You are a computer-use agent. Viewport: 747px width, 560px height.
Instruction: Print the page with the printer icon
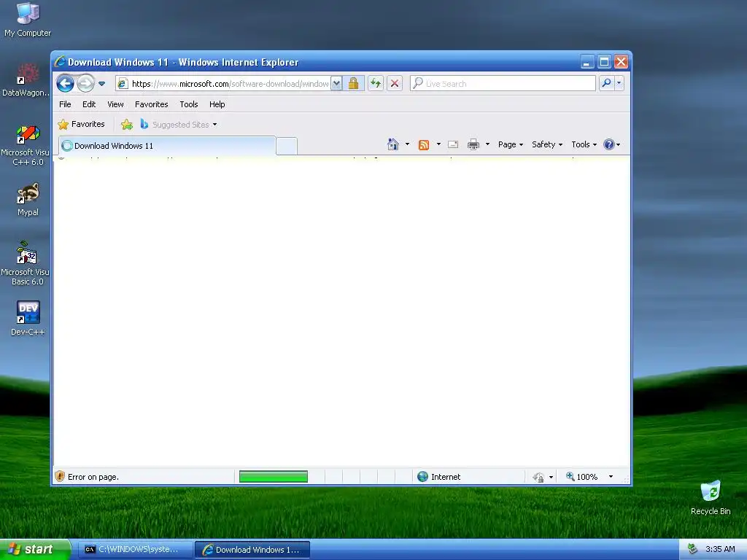pyautogui.click(x=473, y=145)
